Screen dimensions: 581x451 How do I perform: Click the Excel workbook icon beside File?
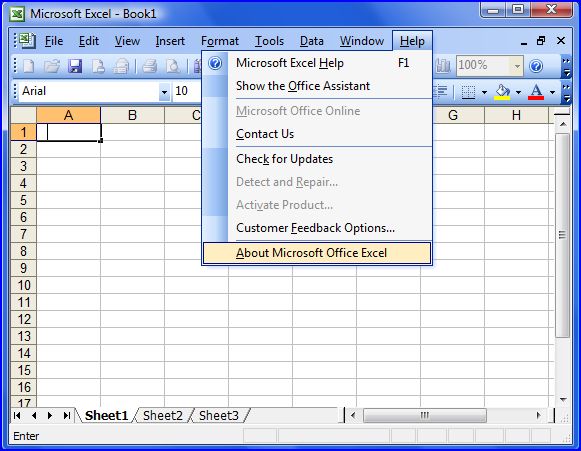[27, 40]
